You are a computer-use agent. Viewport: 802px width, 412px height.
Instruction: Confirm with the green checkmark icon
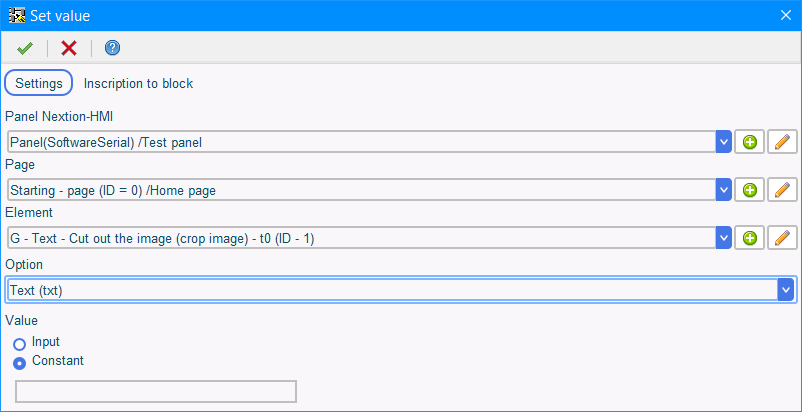pyautogui.click(x=24, y=49)
